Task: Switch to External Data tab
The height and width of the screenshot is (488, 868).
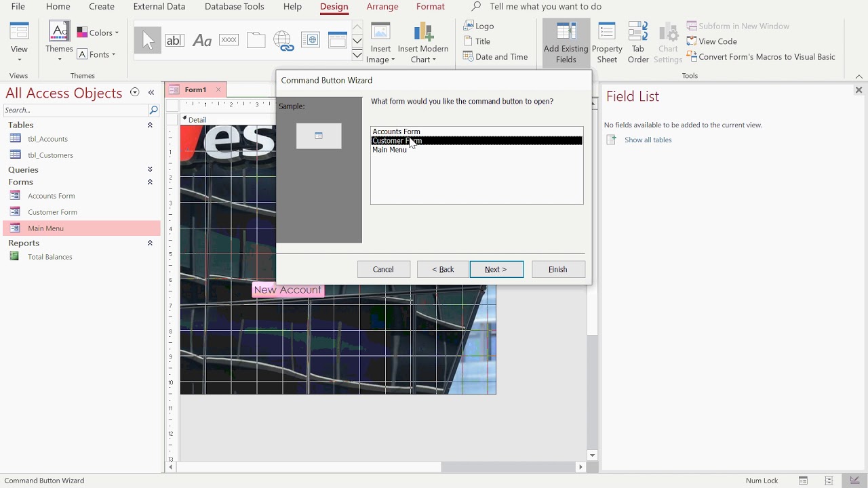Action: pos(159,7)
